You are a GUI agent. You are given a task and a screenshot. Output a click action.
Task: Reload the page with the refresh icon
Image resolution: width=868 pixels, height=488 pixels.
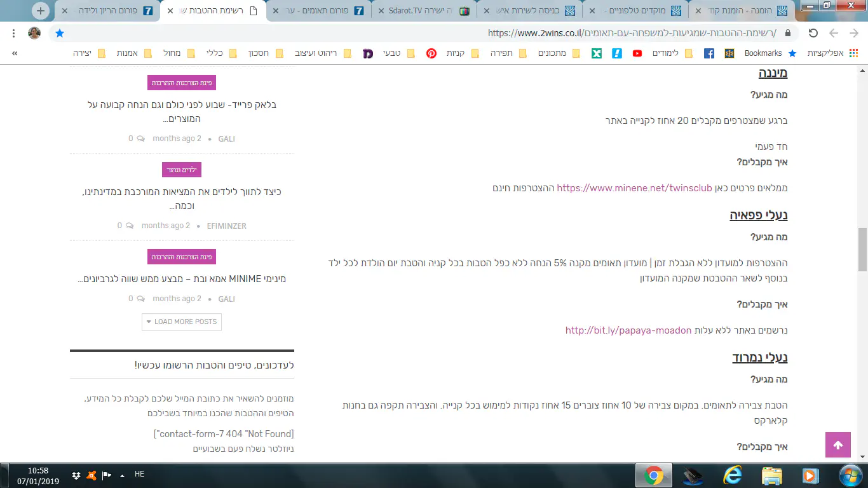click(813, 33)
